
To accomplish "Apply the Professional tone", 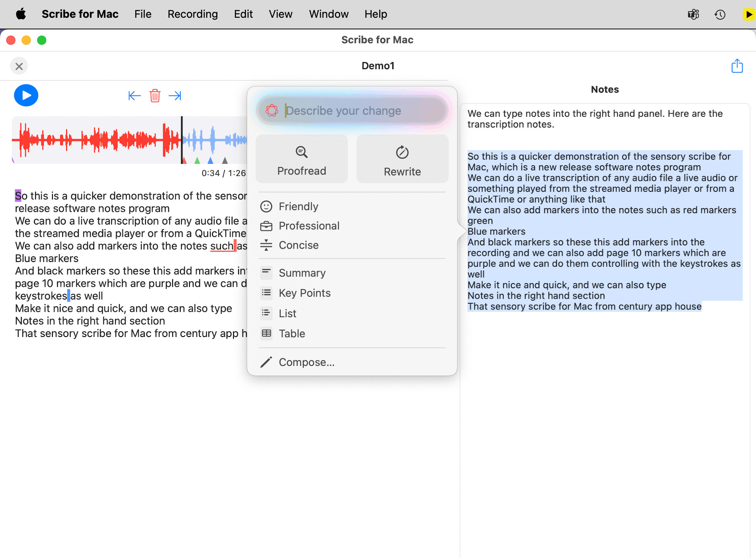I will point(309,226).
